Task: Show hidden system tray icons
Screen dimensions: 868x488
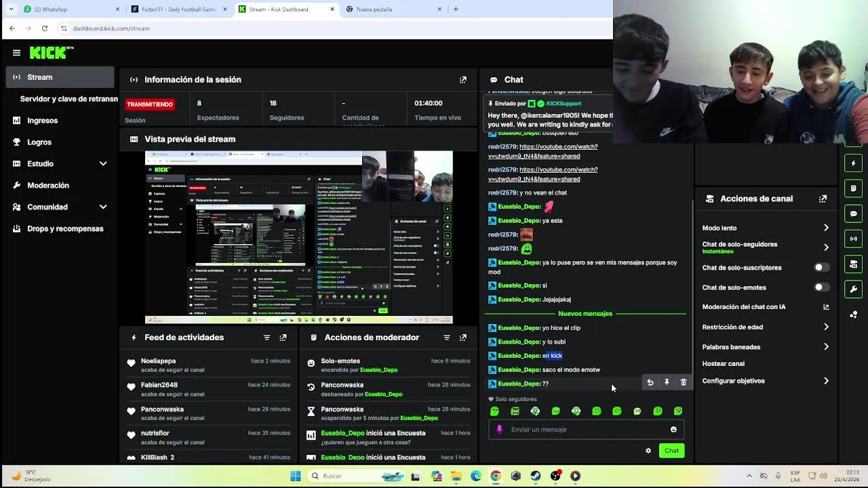Action: (x=749, y=476)
